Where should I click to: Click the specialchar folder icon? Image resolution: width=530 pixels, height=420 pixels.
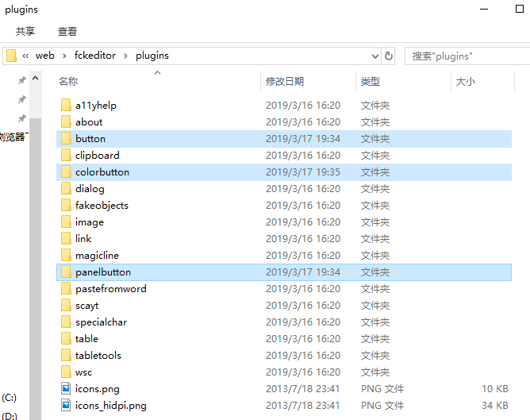[x=66, y=322]
